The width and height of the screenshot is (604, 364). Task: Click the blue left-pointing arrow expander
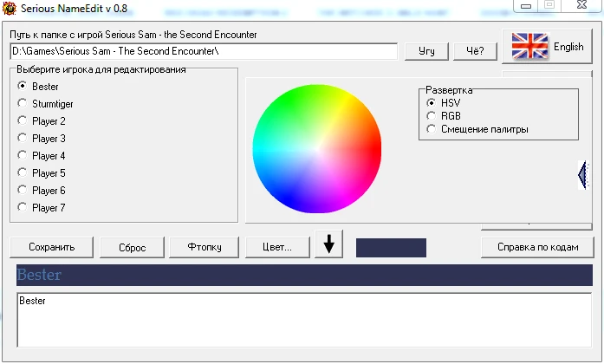tap(581, 175)
